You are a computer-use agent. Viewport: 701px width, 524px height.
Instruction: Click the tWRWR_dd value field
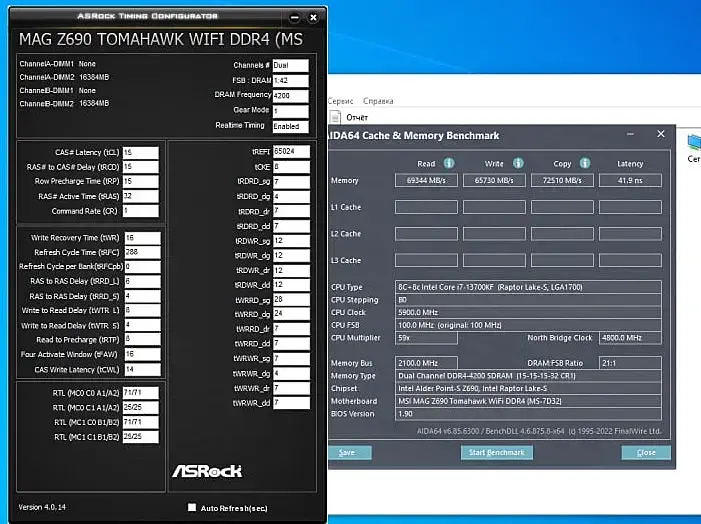point(291,403)
